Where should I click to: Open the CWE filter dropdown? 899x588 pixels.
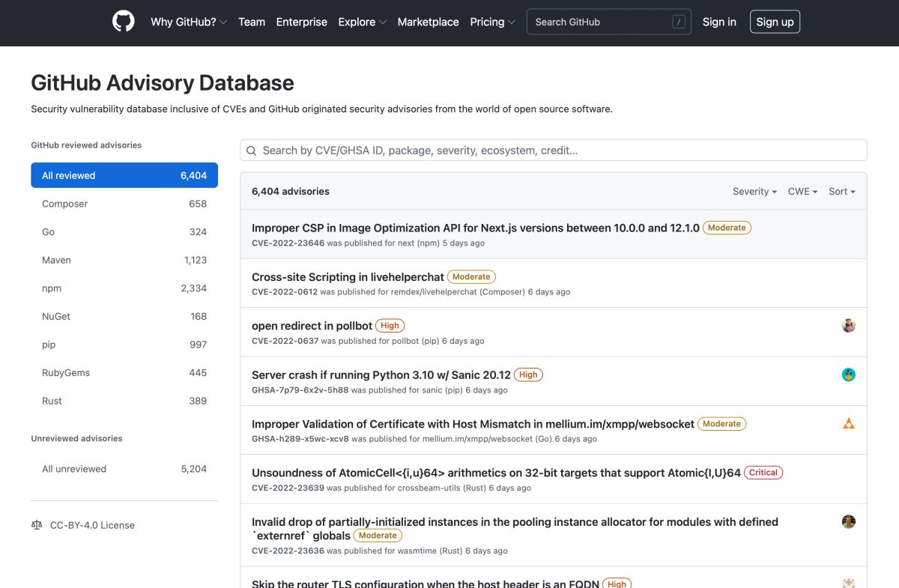tap(802, 192)
